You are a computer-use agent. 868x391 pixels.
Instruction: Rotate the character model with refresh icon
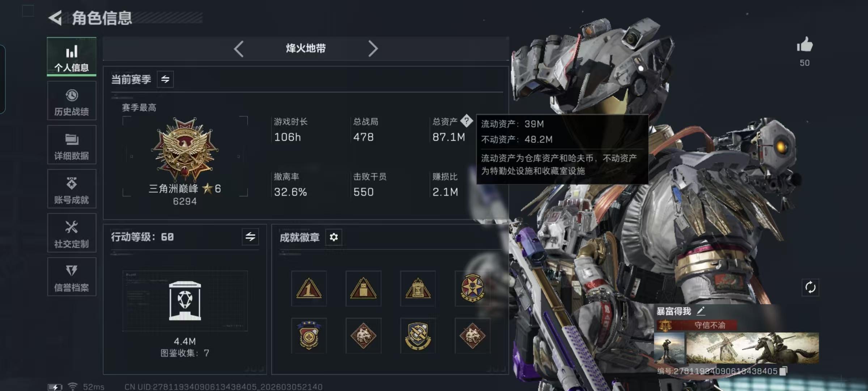[810, 287]
